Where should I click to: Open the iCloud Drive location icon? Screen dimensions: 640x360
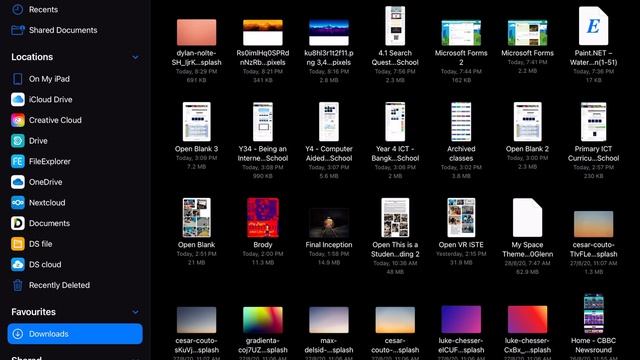18,99
